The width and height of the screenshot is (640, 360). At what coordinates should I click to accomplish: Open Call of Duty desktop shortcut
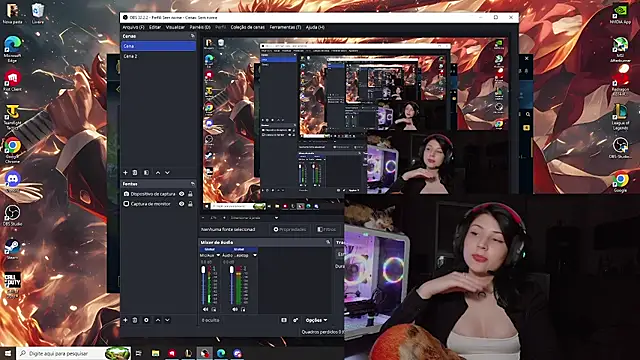tap(12, 285)
